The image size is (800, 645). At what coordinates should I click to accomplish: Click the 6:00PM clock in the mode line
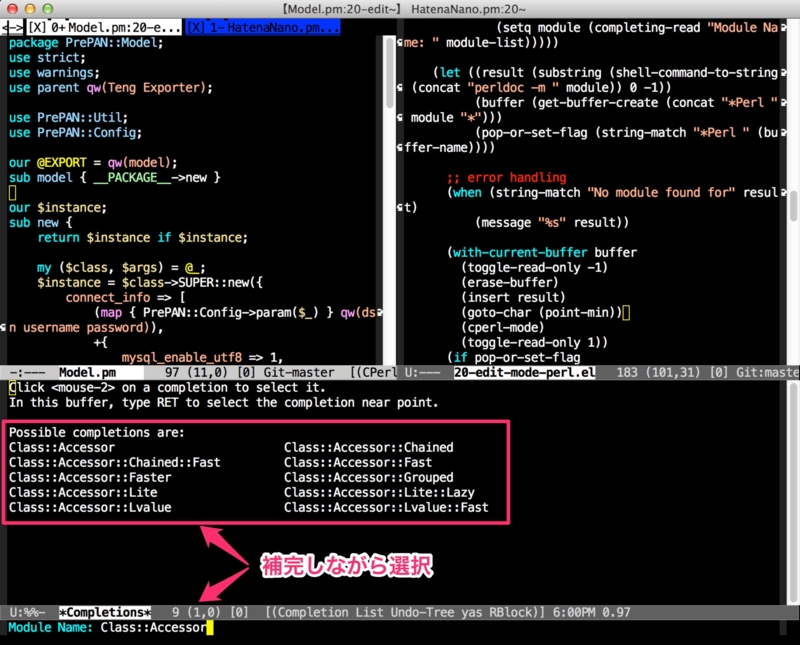click(x=573, y=612)
